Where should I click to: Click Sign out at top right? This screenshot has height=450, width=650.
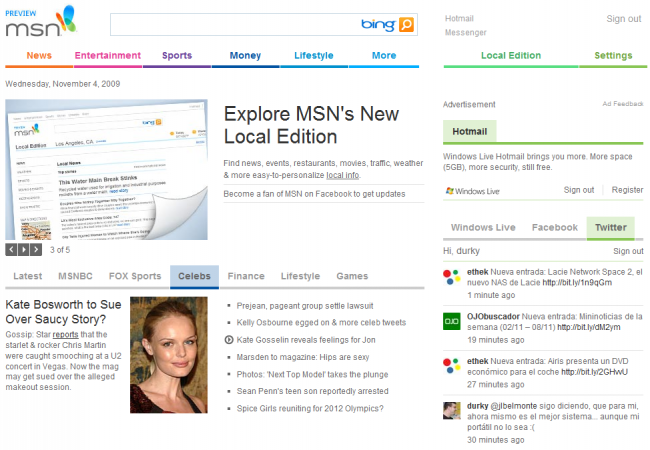click(x=623, y=19)
